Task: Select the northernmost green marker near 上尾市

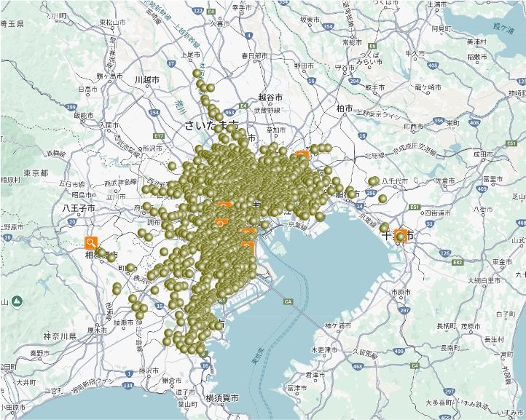Action: coord(197,73)
